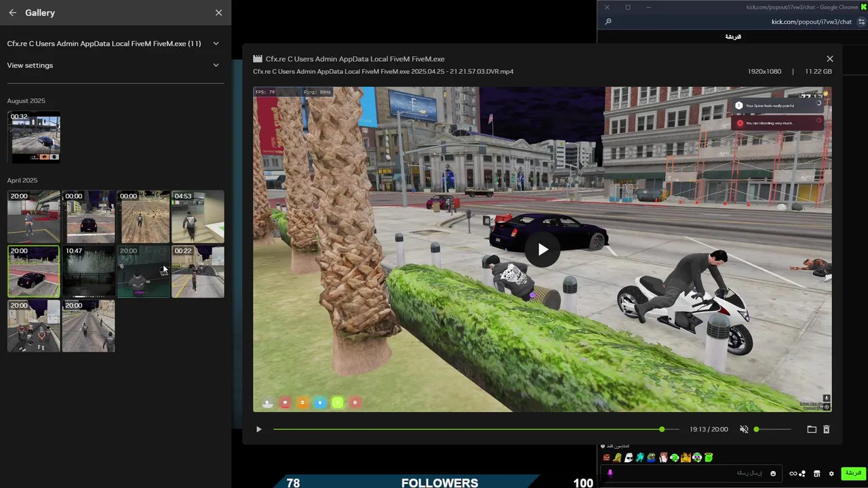
Task: Click the 11.22 GB file size text
Action: click(x=818, y=71)
